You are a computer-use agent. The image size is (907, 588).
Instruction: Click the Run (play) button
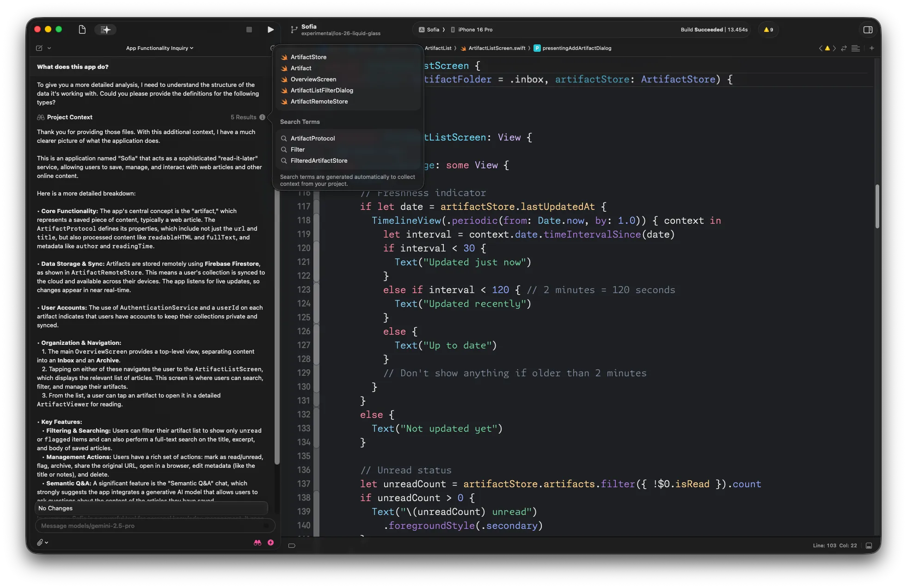(x=270, y=30)
